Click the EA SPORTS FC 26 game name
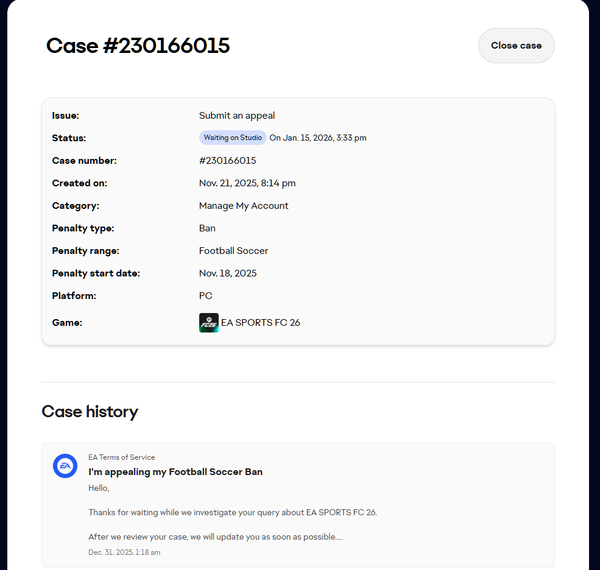The image size is (600, 570). pos(260,323)
